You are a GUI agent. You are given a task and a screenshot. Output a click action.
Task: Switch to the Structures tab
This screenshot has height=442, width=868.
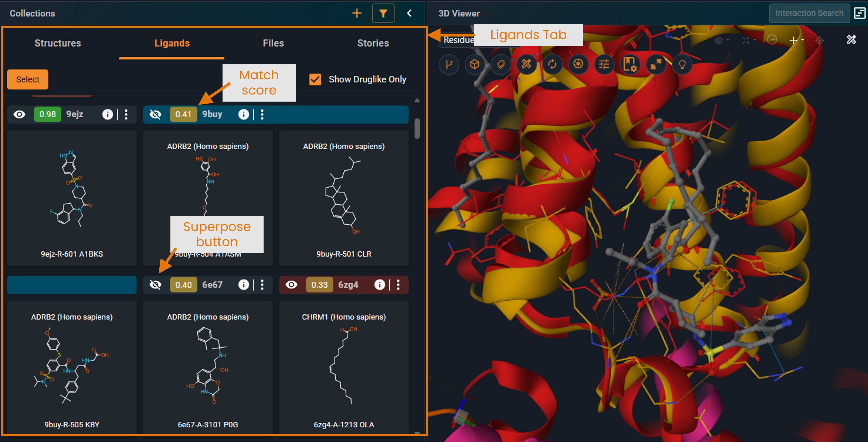click(x=58, y=43)
